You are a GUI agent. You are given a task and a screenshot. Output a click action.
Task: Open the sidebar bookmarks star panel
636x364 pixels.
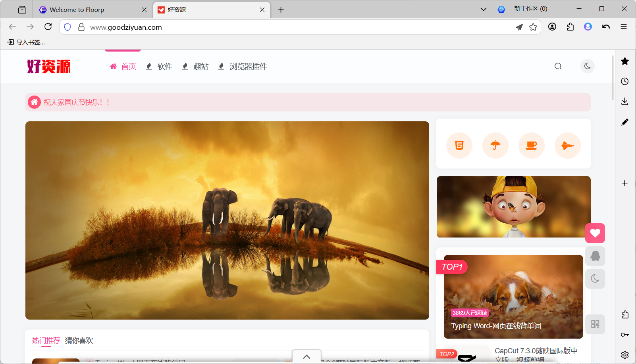(x=624, y=61)
